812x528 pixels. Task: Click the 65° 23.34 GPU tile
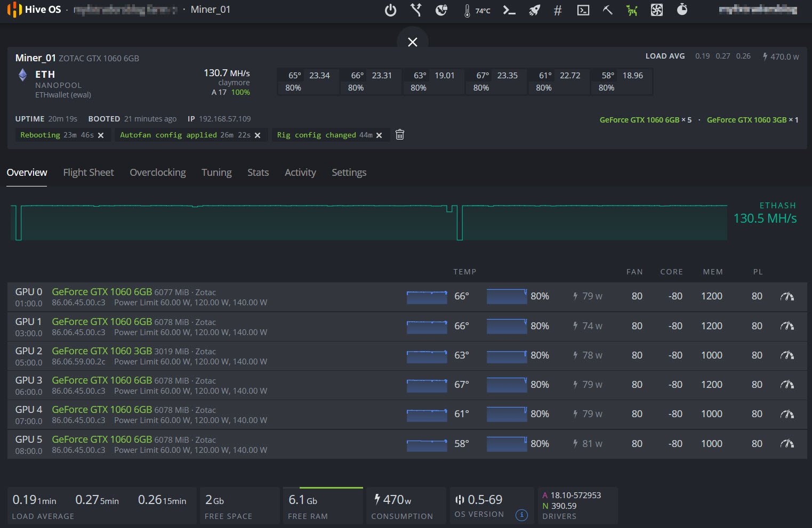pos(308,82)
